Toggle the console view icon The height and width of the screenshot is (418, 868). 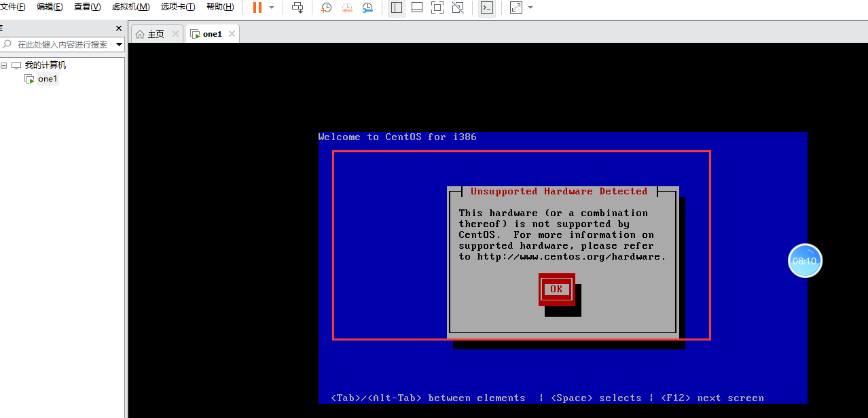[486, 7]
